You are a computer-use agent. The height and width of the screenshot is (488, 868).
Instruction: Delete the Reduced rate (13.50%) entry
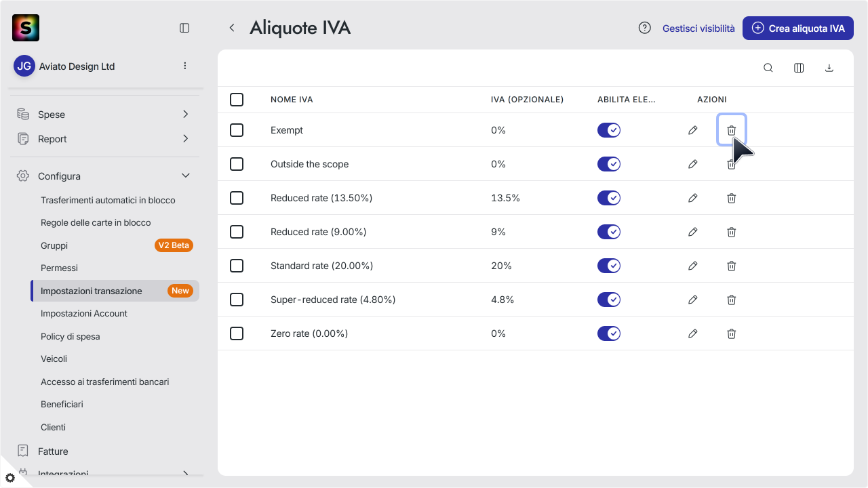[x=732, y=198]
